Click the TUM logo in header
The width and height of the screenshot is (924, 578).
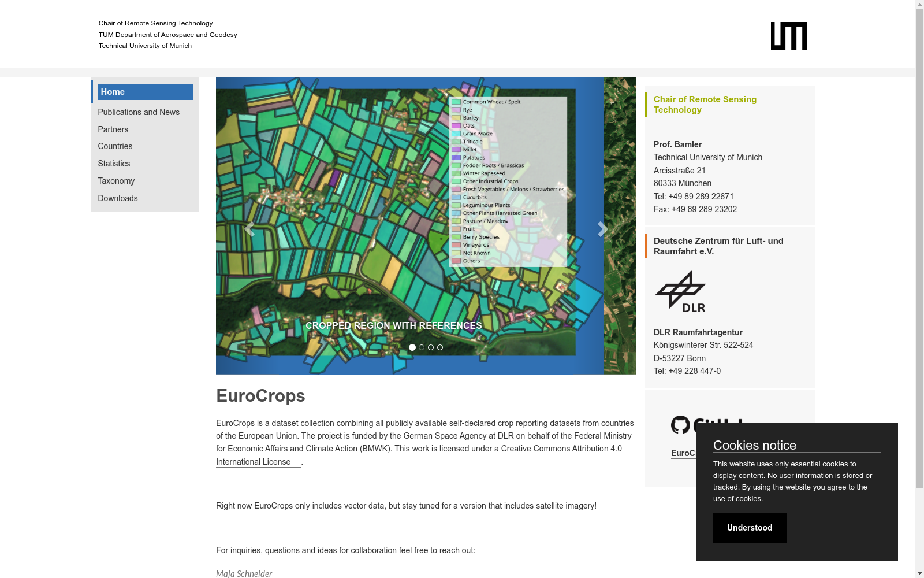pyautogui.click(x=789, y=36)
